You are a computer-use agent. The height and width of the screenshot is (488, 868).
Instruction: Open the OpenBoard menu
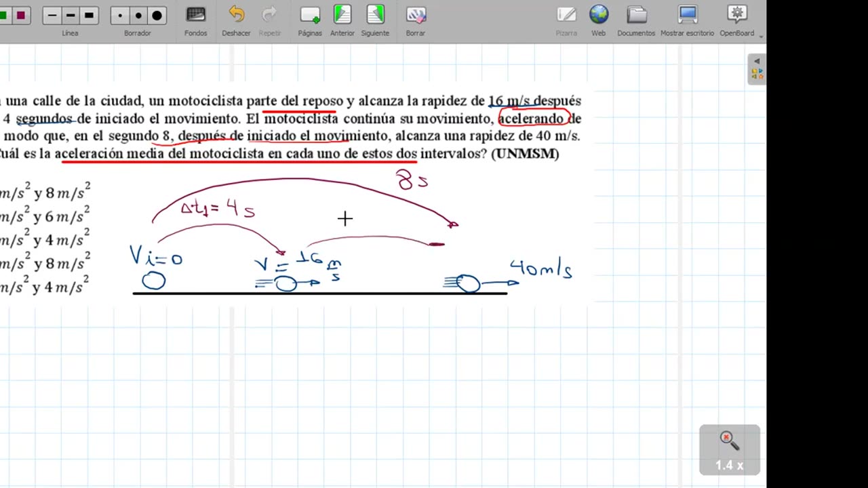[x=737, y=15]
